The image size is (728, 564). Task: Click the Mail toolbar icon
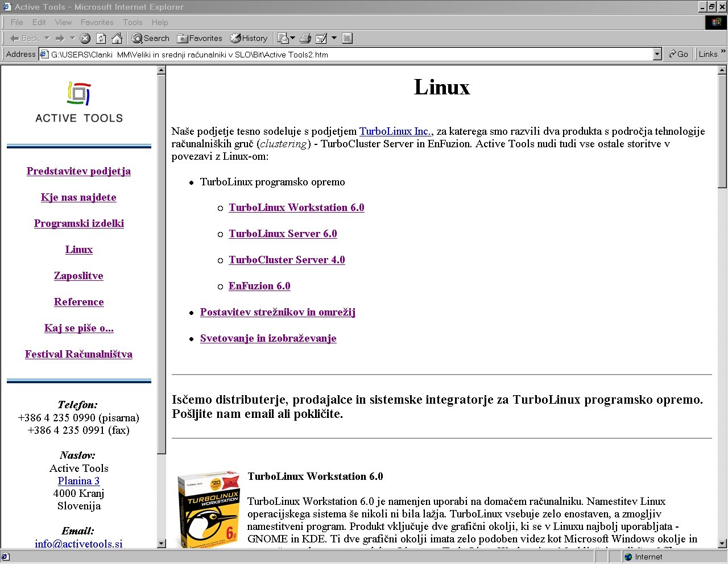tap(283, 38)
